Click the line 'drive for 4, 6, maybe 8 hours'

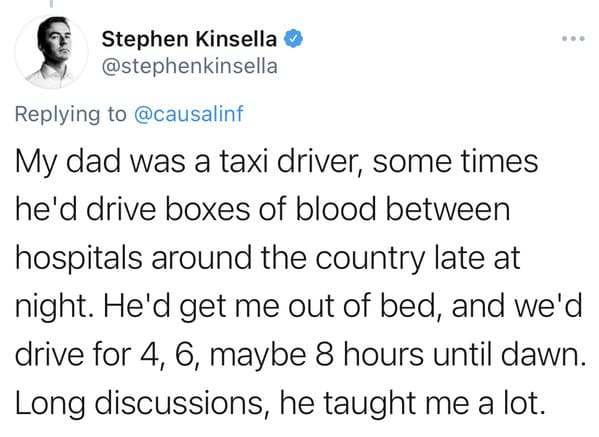pos(300,354)
